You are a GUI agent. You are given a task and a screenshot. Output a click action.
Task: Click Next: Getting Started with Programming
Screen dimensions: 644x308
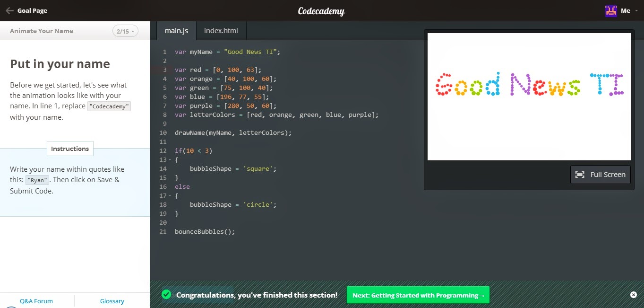coord(418,294)
